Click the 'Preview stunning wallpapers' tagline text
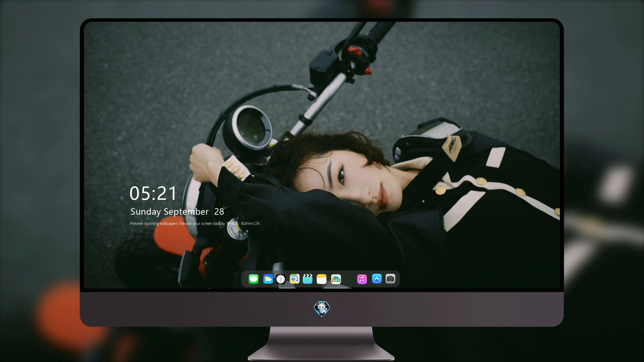 (x=195, y=223)
